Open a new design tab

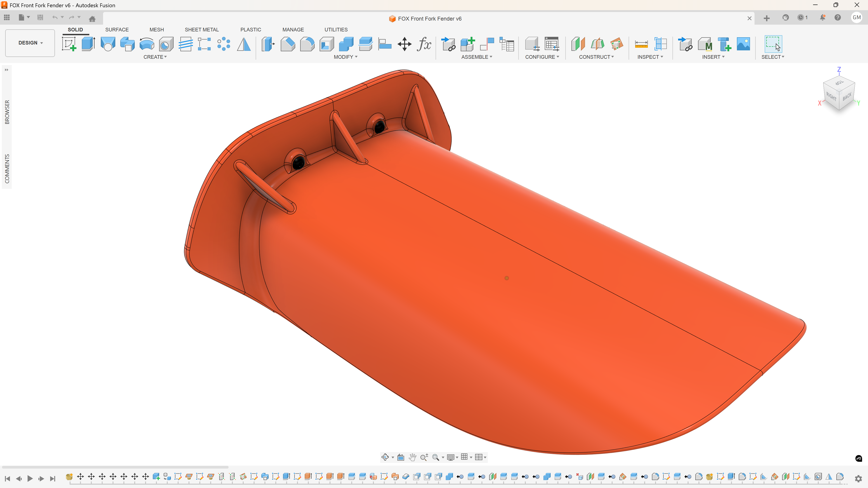(x=767, y=18)
